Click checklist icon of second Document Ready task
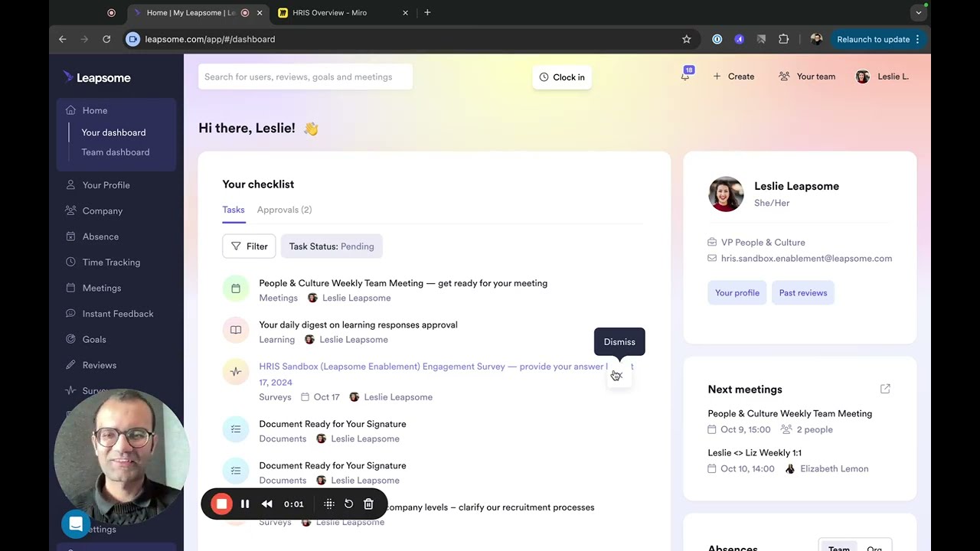Image resolution: width=980 pixels, height=551 pixels. tap(236, 471)
